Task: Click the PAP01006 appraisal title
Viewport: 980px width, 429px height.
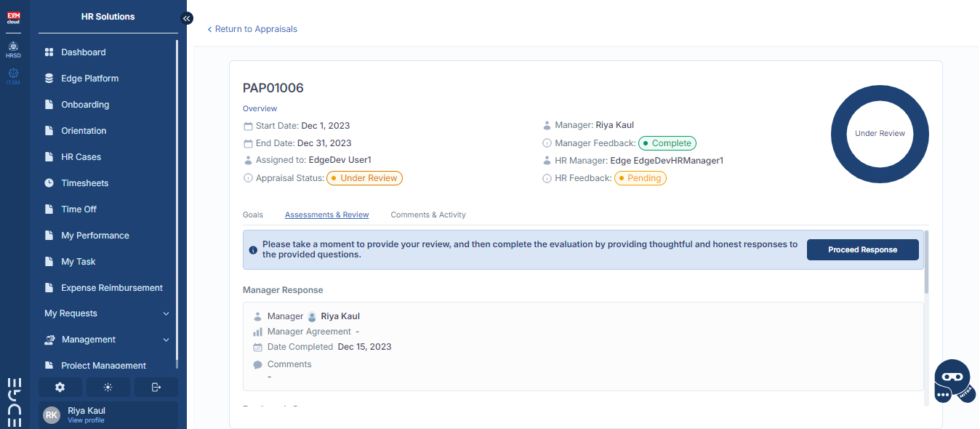Action: pyautogui.click(x=273, y=88)
